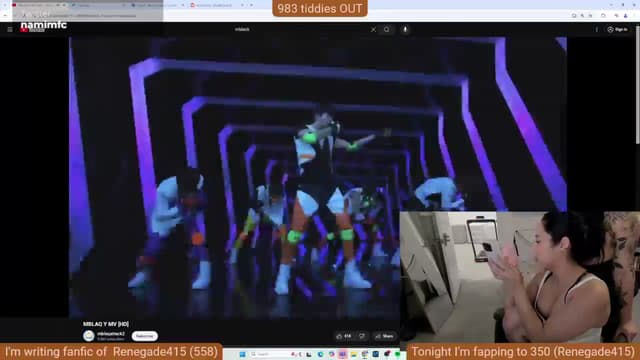Open File Explorer from the taskbar

(x=353, y=354)
